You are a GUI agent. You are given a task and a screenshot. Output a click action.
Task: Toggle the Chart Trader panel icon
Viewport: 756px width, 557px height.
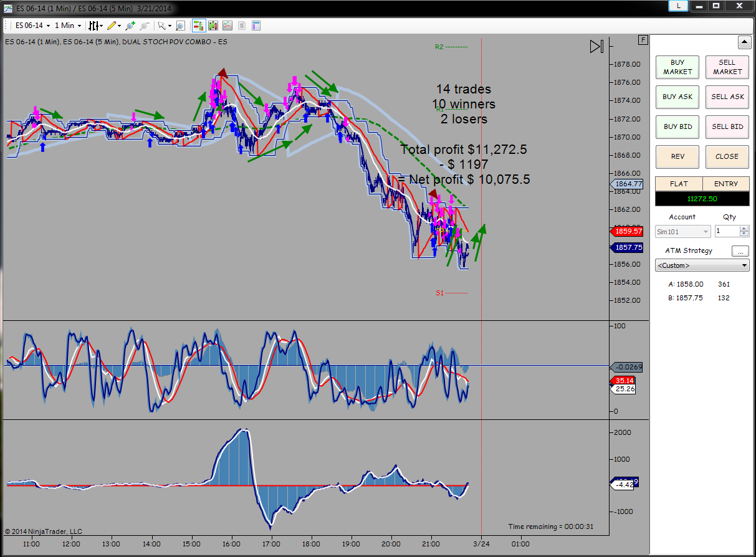click(x=199, y=26)
